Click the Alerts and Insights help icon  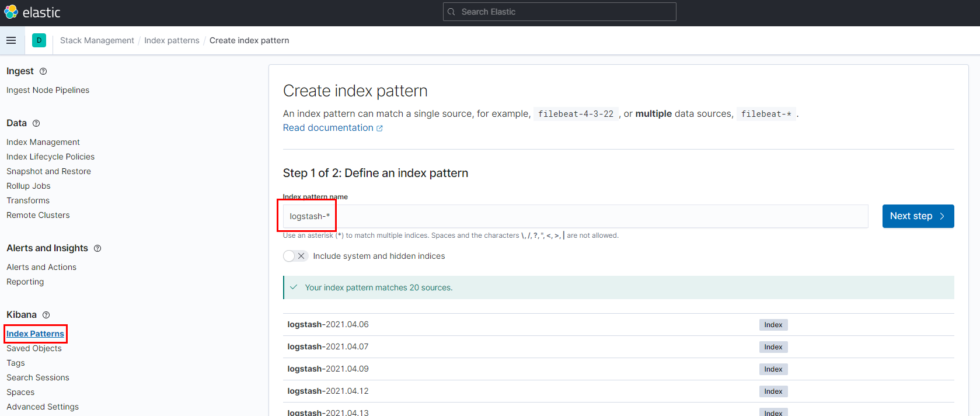coord(97,248)
